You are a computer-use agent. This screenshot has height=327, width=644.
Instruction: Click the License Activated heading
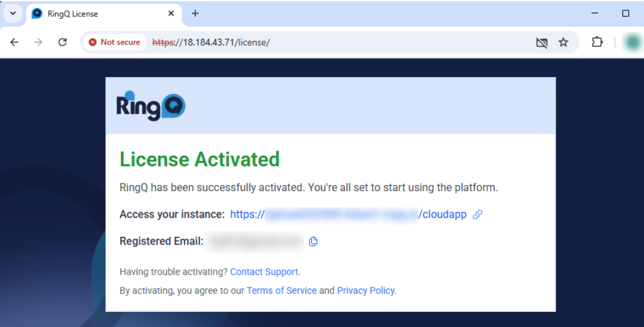[x=199, y=159]
